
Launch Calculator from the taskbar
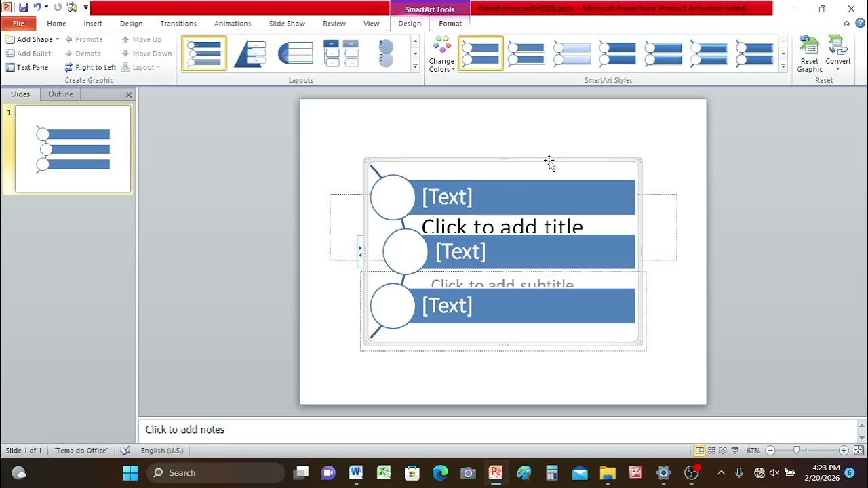552,472
